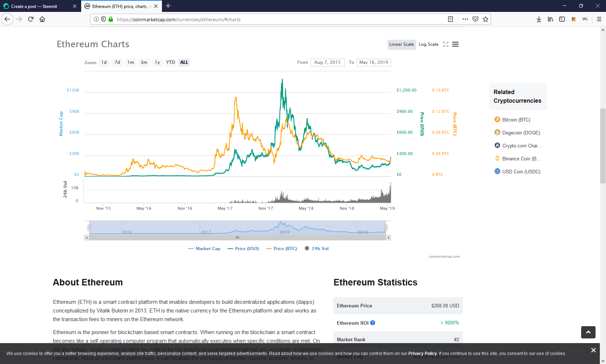View the secure connection padlock details
606x364 pixels.
pos(111,19)
